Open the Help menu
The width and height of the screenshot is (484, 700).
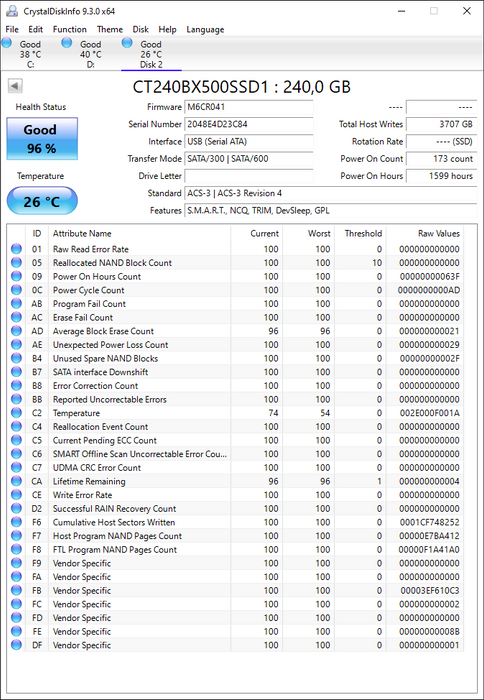pos(167,29)
